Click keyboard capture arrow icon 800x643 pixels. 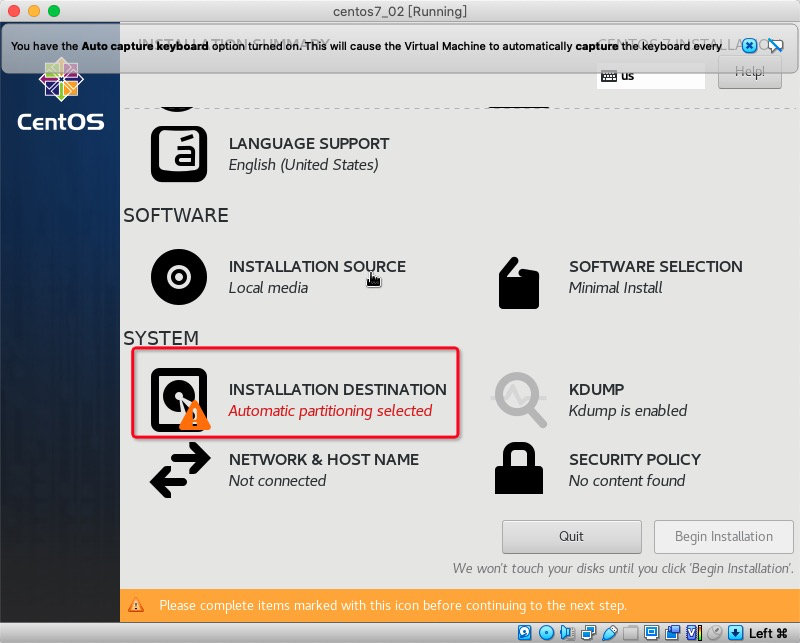pos(736,633)
